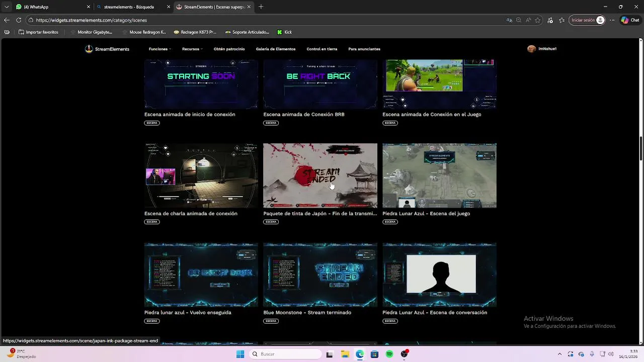Open OBS Studio from the taskbar

click(x=405, y=354)
